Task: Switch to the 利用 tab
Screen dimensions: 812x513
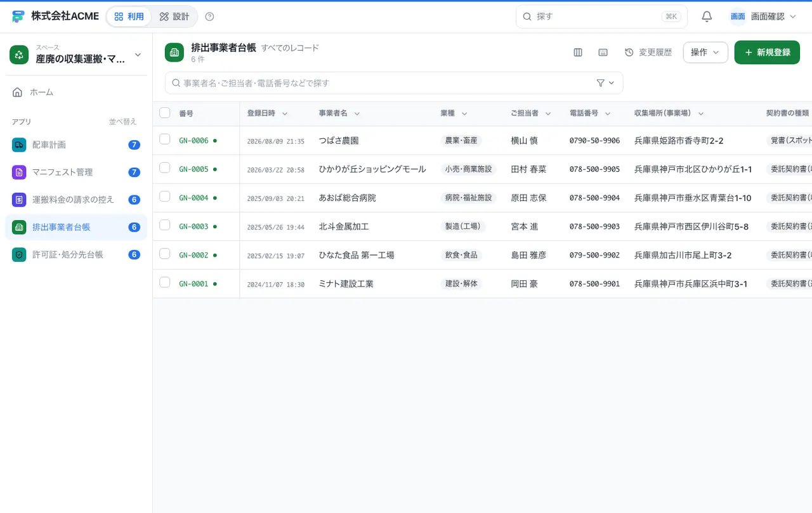Action: click(x=129, y=16)
